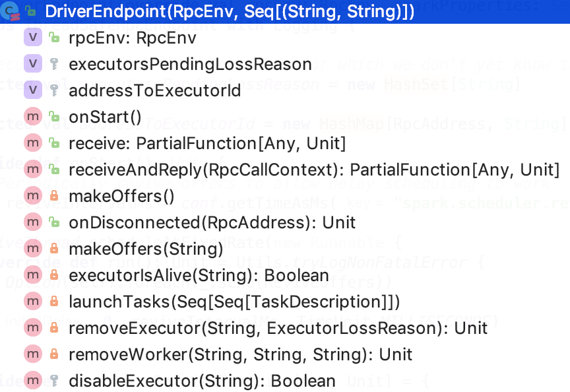Click the lock icon beside removeWorker
The width and height of the screenshot is (570, 392).
coord(54,354)
